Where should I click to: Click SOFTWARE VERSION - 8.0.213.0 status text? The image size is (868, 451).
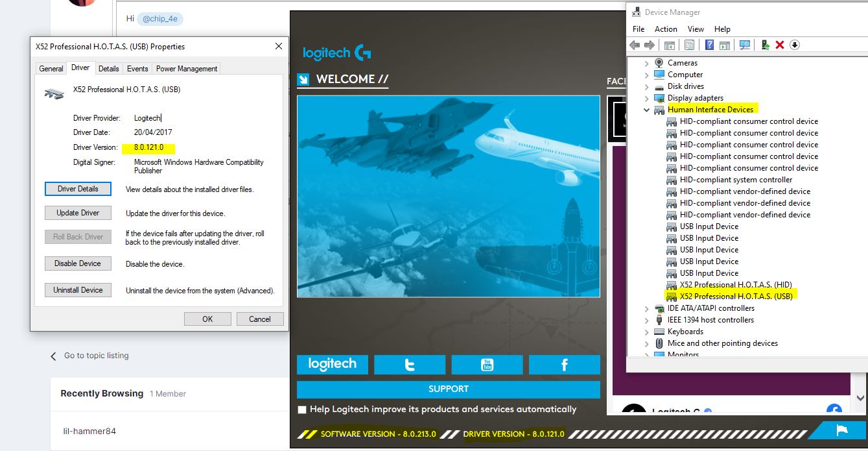379,434
